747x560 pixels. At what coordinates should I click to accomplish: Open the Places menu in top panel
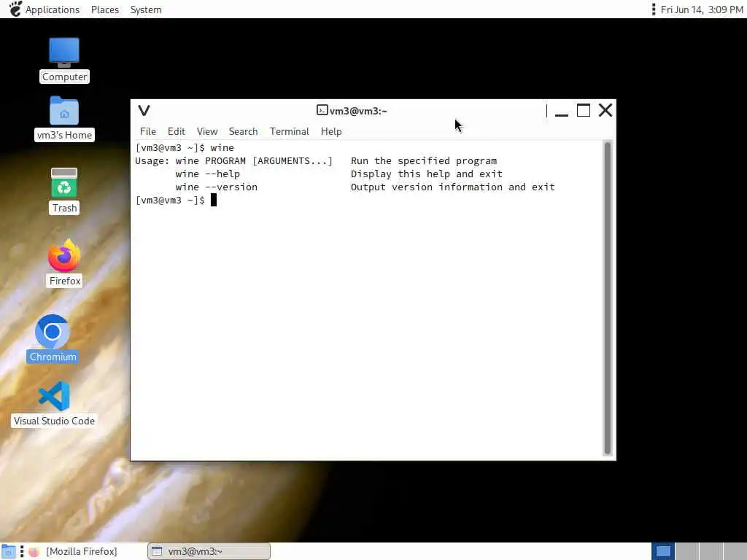pos(105,9)
